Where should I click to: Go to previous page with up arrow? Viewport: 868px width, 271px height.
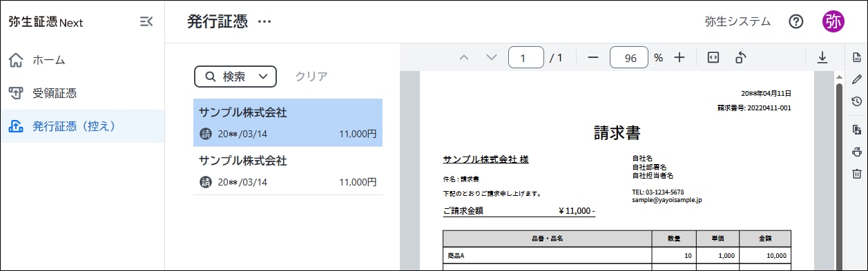coord(464,58)
